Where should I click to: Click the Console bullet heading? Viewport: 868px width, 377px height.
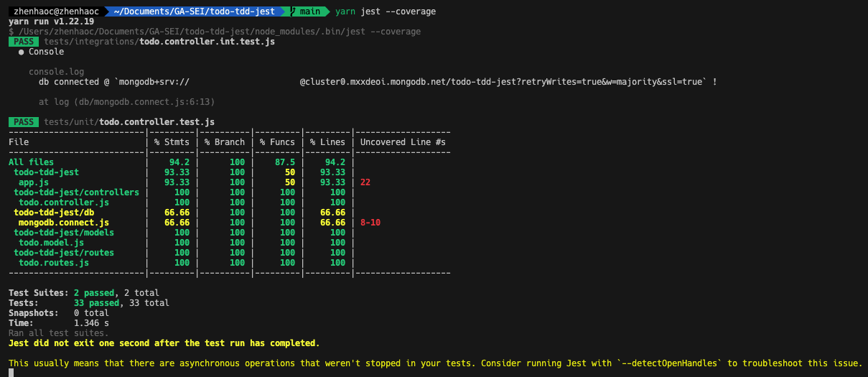[42, 52]
